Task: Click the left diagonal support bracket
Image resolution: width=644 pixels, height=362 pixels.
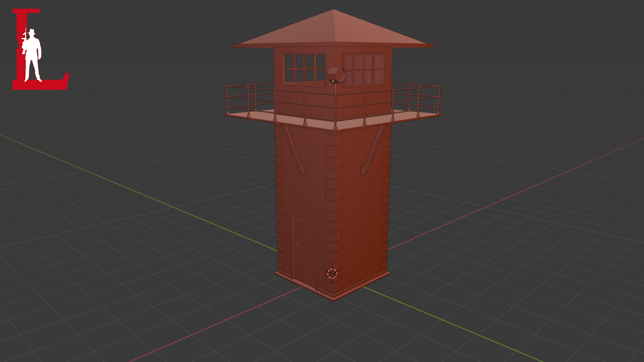Action: (x=294, y=149)
